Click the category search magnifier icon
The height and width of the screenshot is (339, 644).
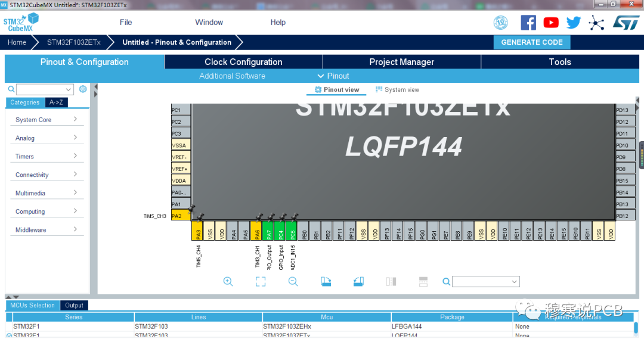click(11, 89)
